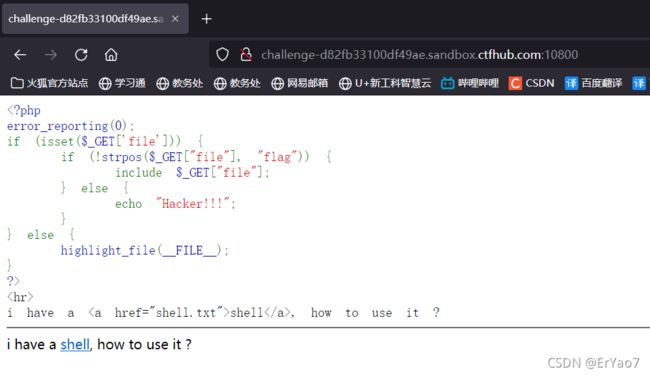Open the U+新工科智慧云 bookmark
This screenshot has width=650, height=375.
pos(385,83)
